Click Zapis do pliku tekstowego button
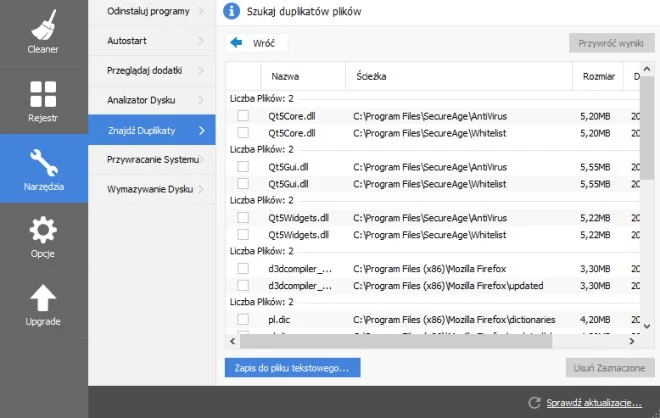Viewport: 660px width, 418px height. coord(292,368)
